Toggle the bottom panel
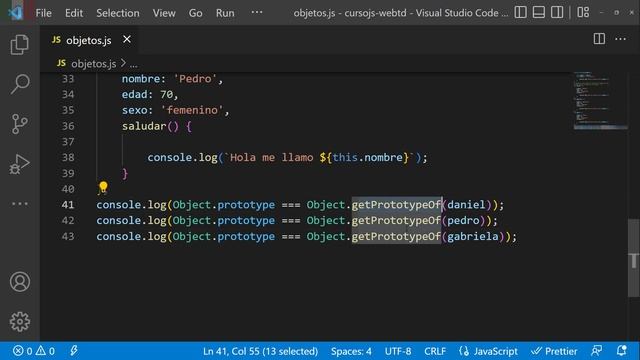Image resolution: width=640 pixels, height=360 pixels. click(x=538, y=12)
